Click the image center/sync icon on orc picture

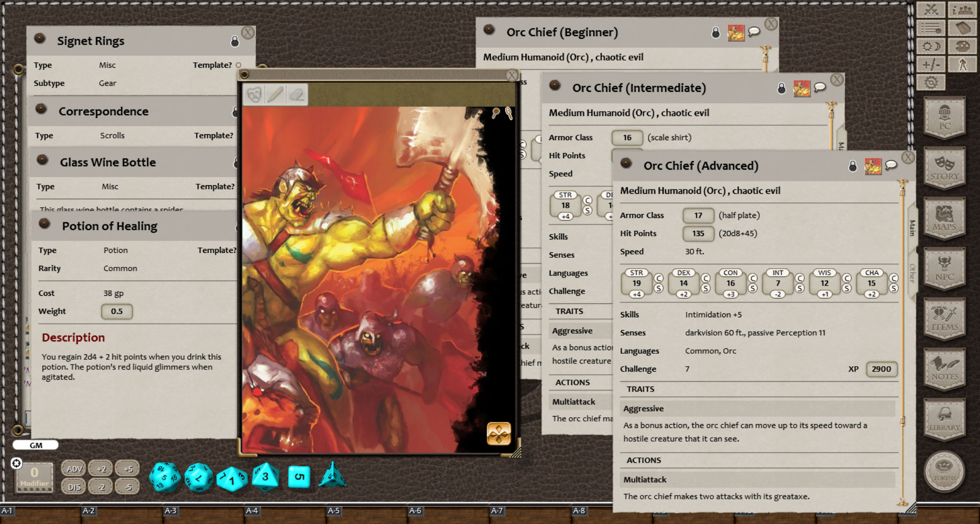498,434
